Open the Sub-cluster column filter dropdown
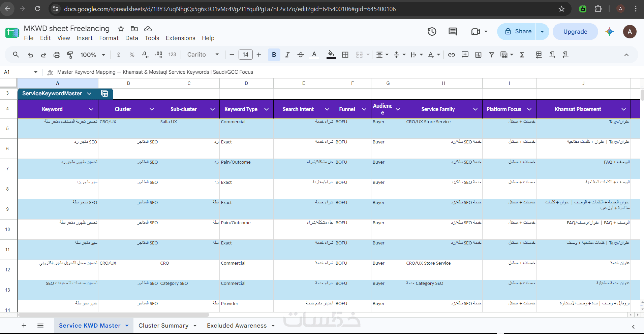The width and height of the screenshot is (644, 334). [212, 109]
